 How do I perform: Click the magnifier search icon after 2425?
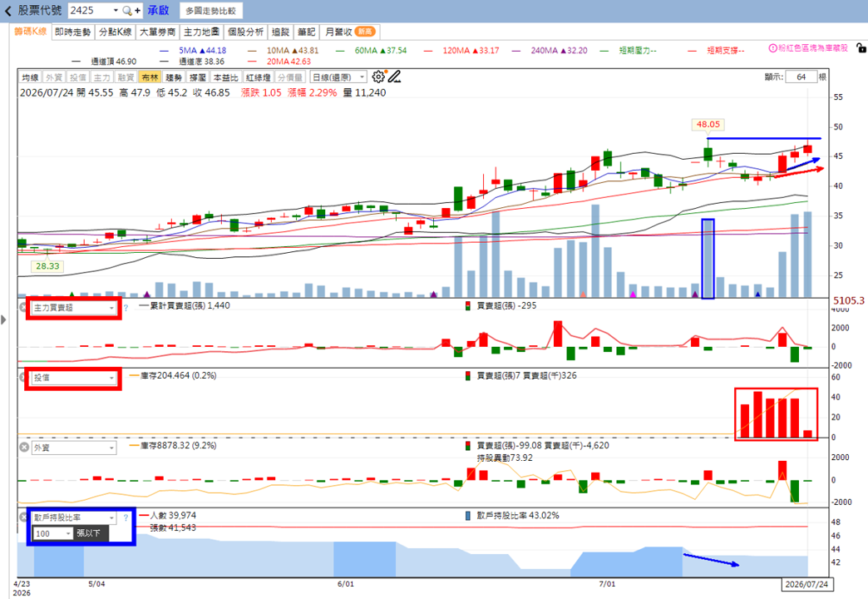(x=127, y=11)
